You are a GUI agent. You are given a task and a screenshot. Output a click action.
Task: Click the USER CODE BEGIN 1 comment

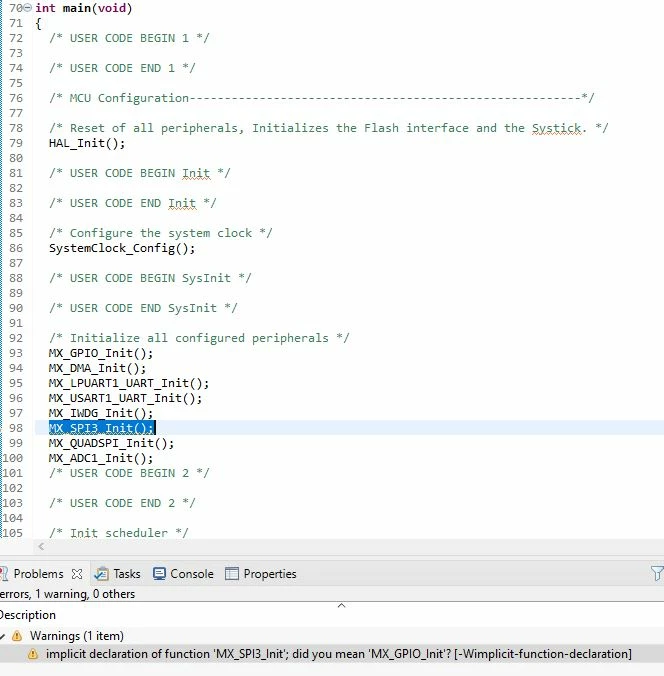pos(129,38)
